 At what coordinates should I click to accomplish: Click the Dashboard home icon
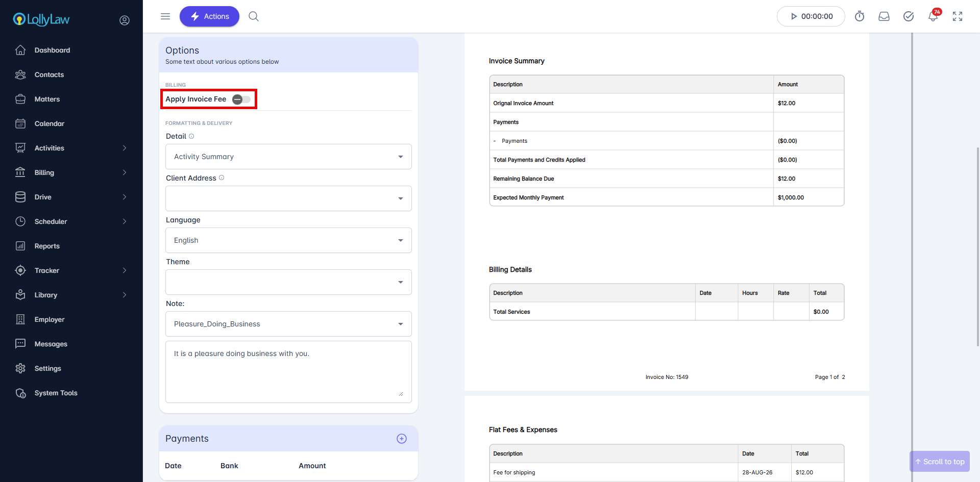(x=20, y=50)
